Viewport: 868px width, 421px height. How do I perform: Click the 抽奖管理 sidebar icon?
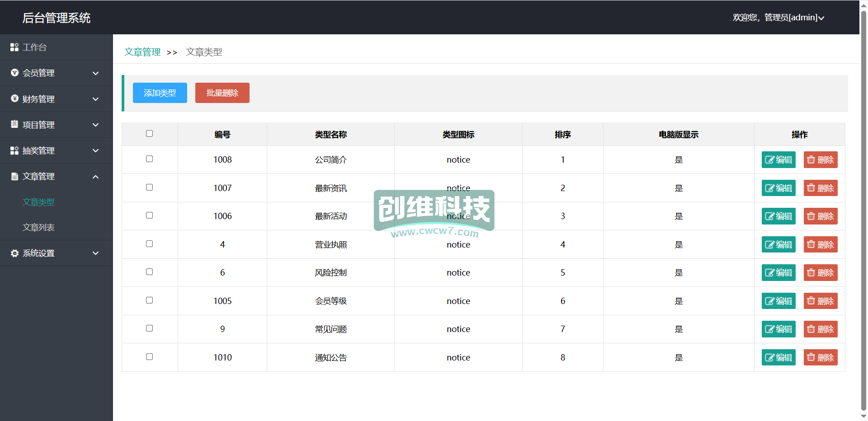pyautogui.click(x=14, y=150)
